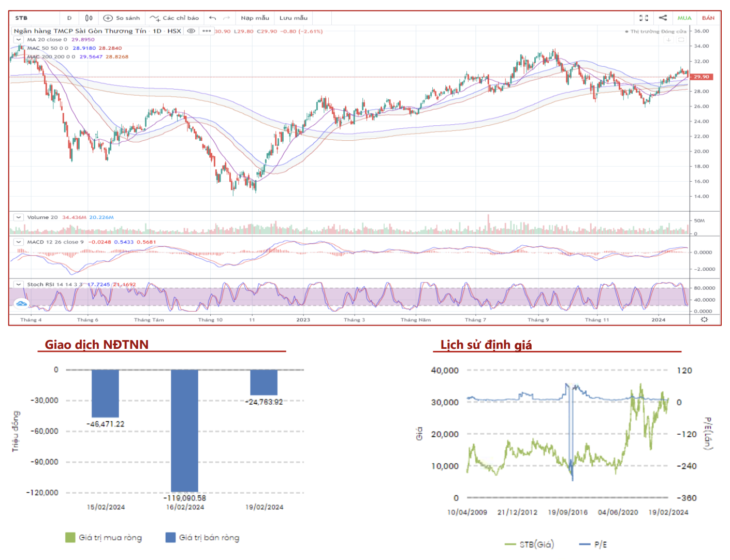Click the 80.0000 Stoch RSI axis label
730x560 pixels.
[704, 288]
